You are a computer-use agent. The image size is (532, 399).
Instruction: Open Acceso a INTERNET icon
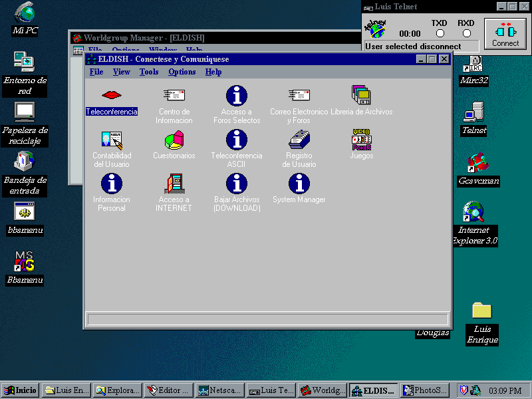pos(174,184)
